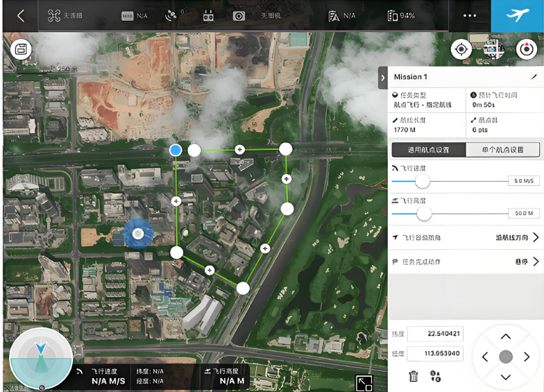Collapse the mission side panel arrow
This screenshot has width=544, height=392.
[382, 78]
